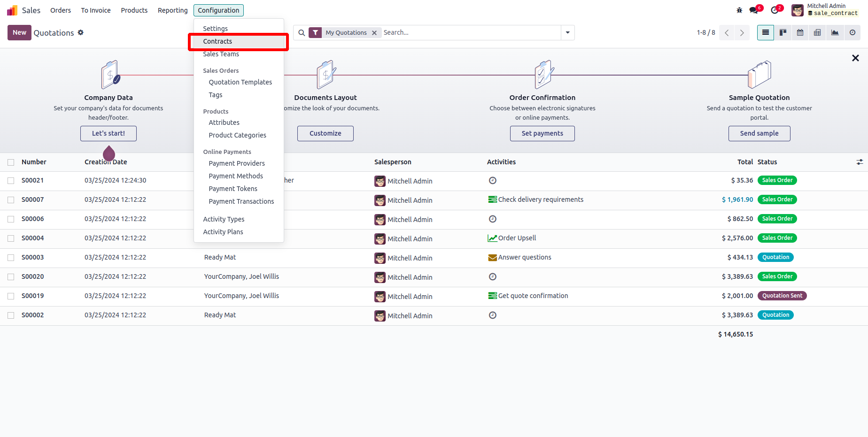The width and height of the screenshot is (868, 437).
Task: Select Contracts in the Configuration menu
Action: pos(217,41)
